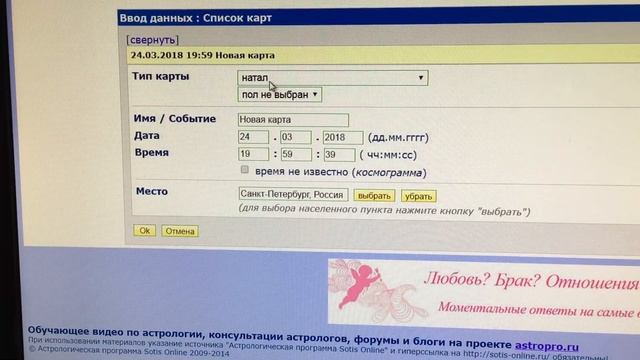Collapse the form via свернуть link

(x=153, y=40)
